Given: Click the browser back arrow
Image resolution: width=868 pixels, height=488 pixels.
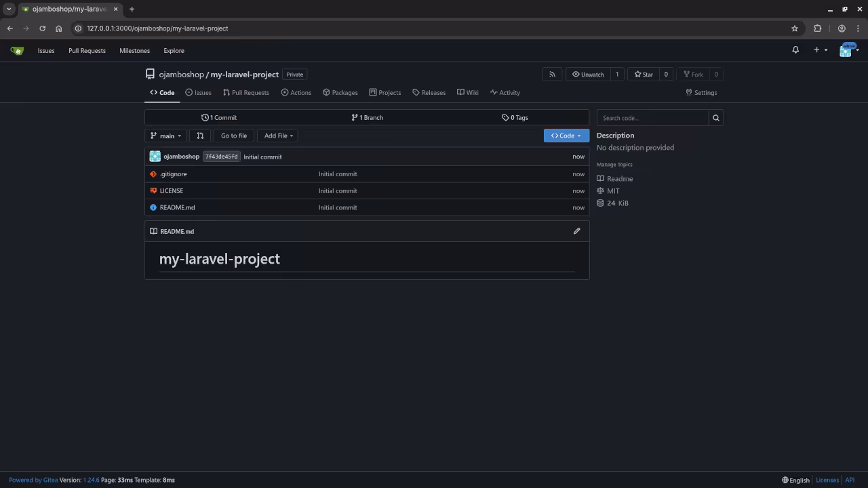Looking at the screenshot, I should coord(9,28).
